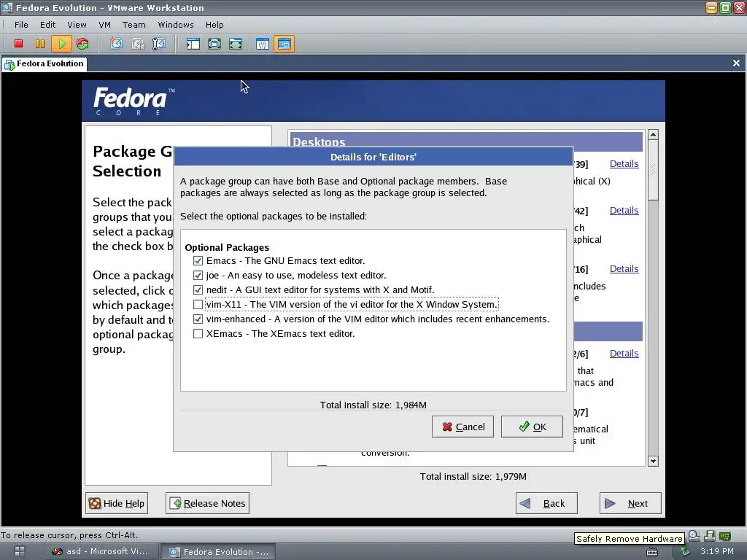Go Back in the installer
Screen dimensions: 747x560
click(x=546, y=503)
